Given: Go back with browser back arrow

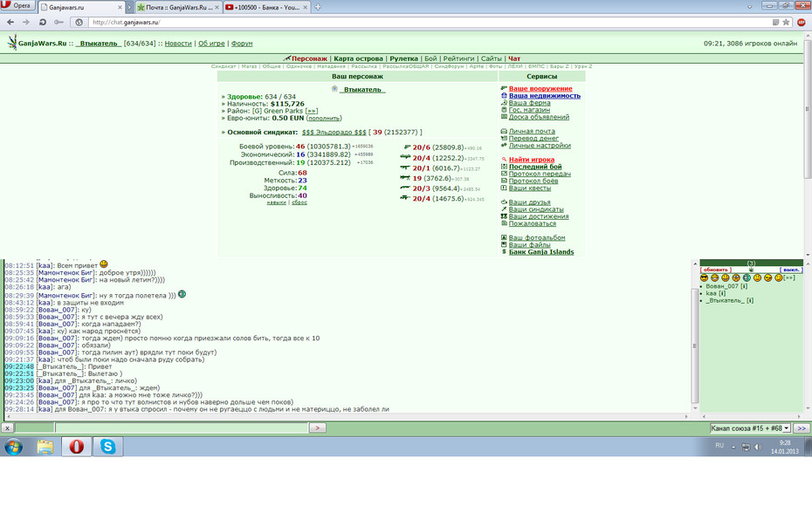Looking at the screenshot, I should coord(10,23).
